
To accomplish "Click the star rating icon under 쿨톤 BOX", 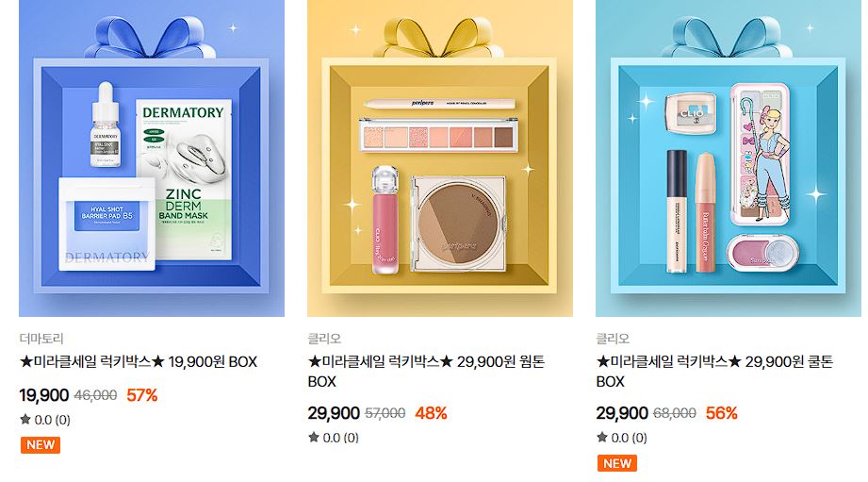I will click(602, 437).
